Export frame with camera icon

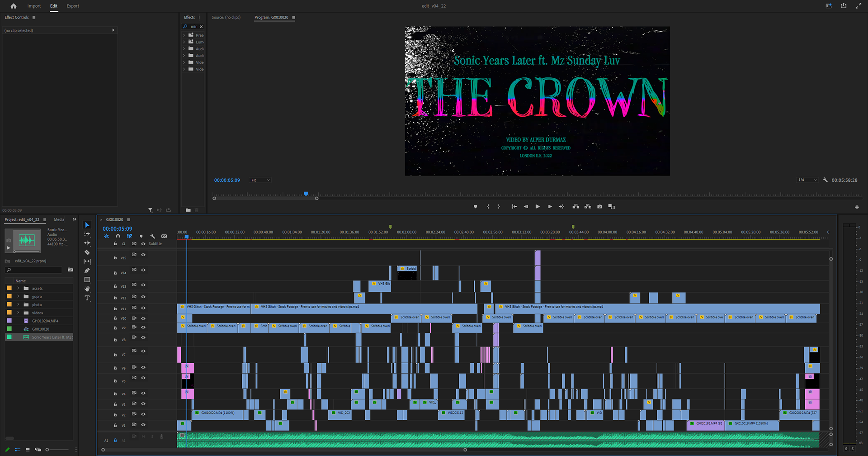click(599, 206)
